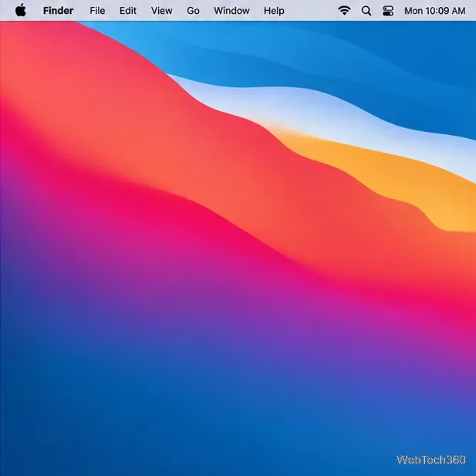Open Control Center icon
Viewport: 476px width, 476px height.
tap(388, 11)
